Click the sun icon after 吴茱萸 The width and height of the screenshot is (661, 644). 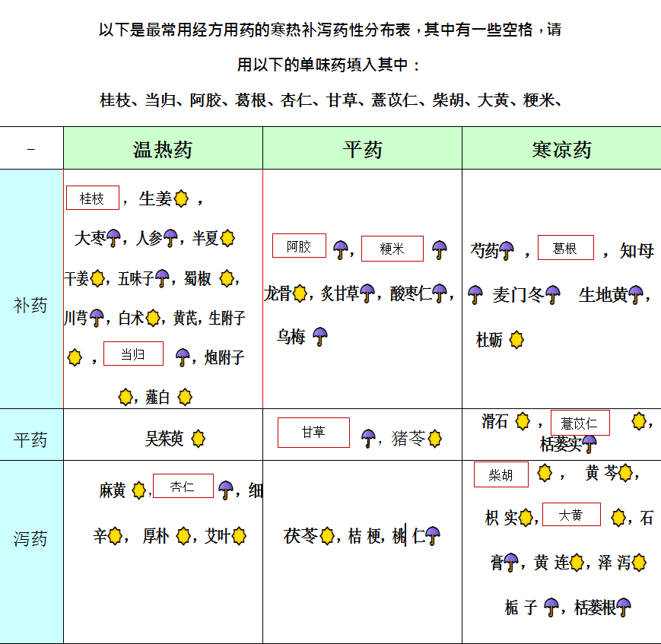pos(198,439)
